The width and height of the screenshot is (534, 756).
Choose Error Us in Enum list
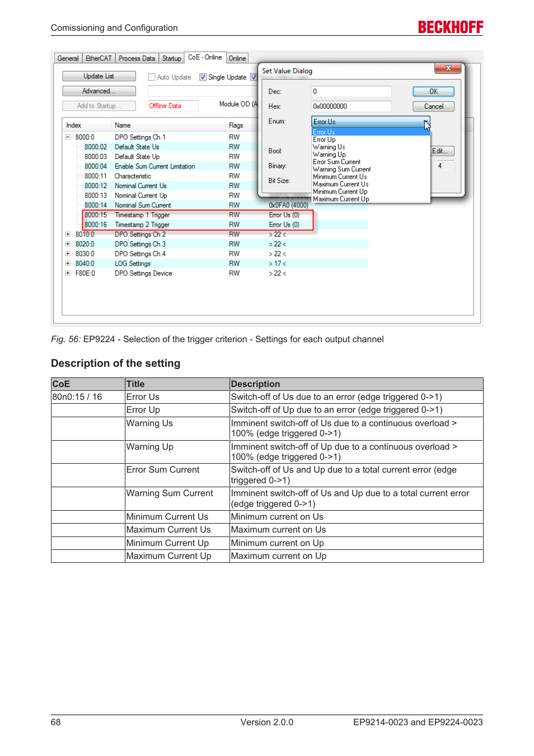[370, 132]
